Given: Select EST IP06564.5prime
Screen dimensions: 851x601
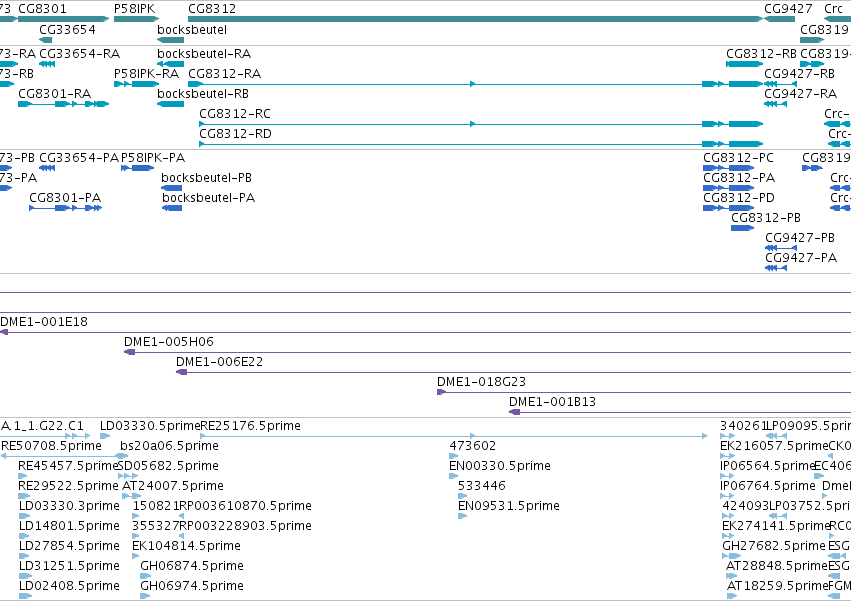Looking at the screenshot, I should tap(727, 476).
